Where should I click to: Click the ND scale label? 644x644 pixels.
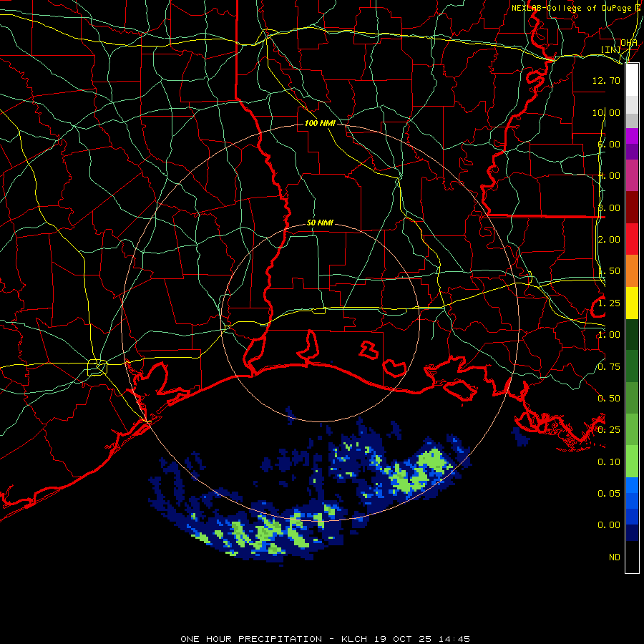coord(615,557)
